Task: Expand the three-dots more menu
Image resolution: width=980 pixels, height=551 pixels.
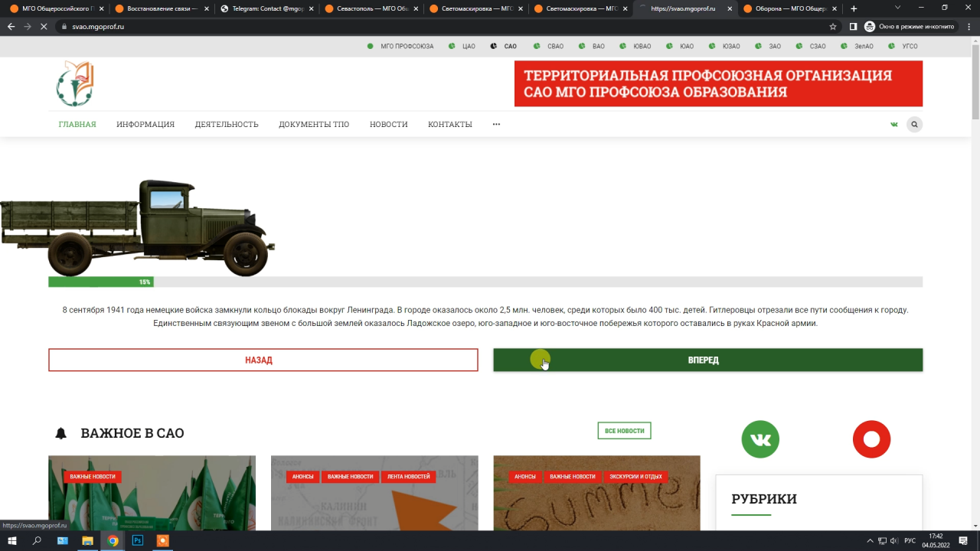Action: click(496, 125)
